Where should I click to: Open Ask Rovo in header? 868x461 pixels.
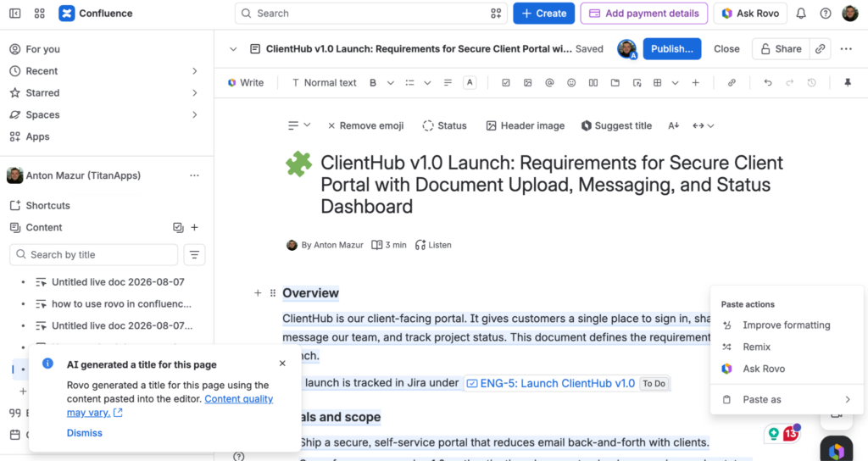[750, 14]
